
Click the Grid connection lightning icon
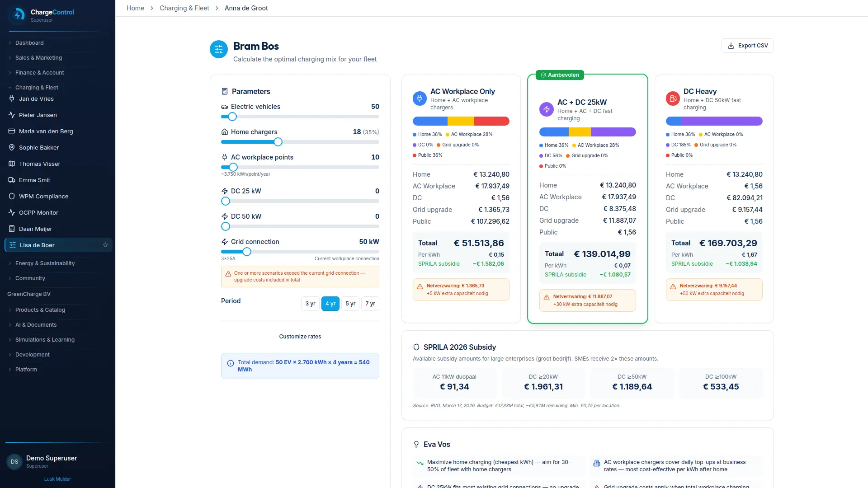pos(225,242)
